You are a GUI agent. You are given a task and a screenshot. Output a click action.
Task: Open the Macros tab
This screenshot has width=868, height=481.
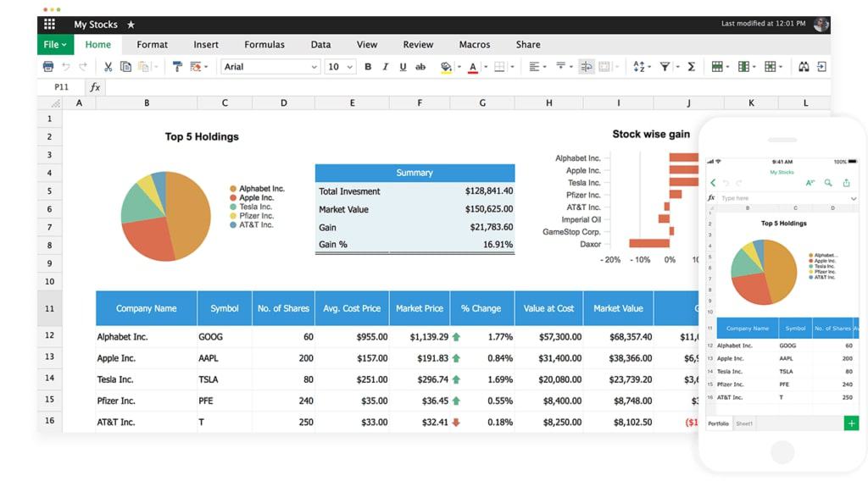coord(475,45)
